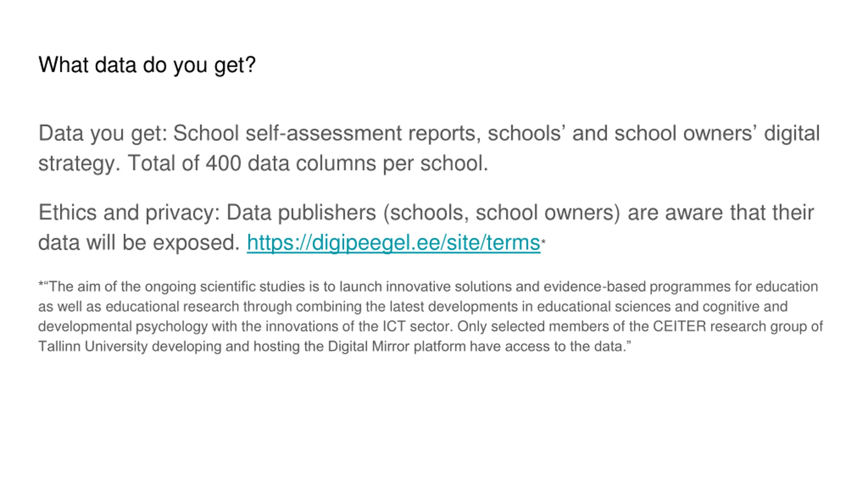Click "(schools, school owners)" parenthetical text
Screen dimensions: 868x488
[x=501, y=212]
